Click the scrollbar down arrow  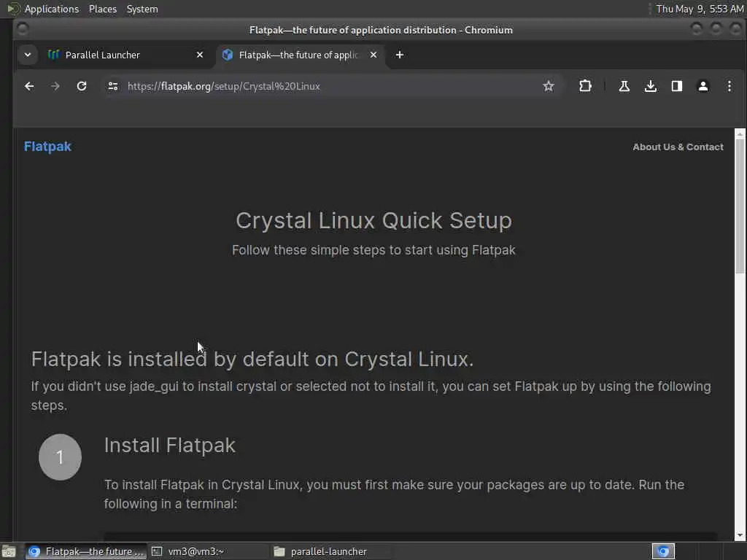pos(740,535)
